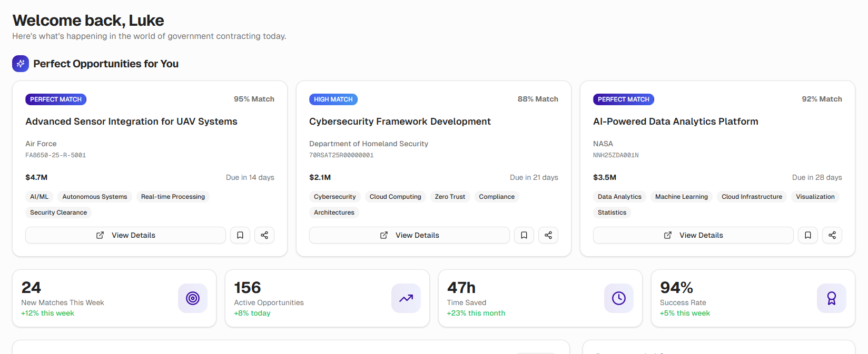Share the Cybersecurity Framework Development opportunity
The image size is (868, 354).
pos(548,235)
